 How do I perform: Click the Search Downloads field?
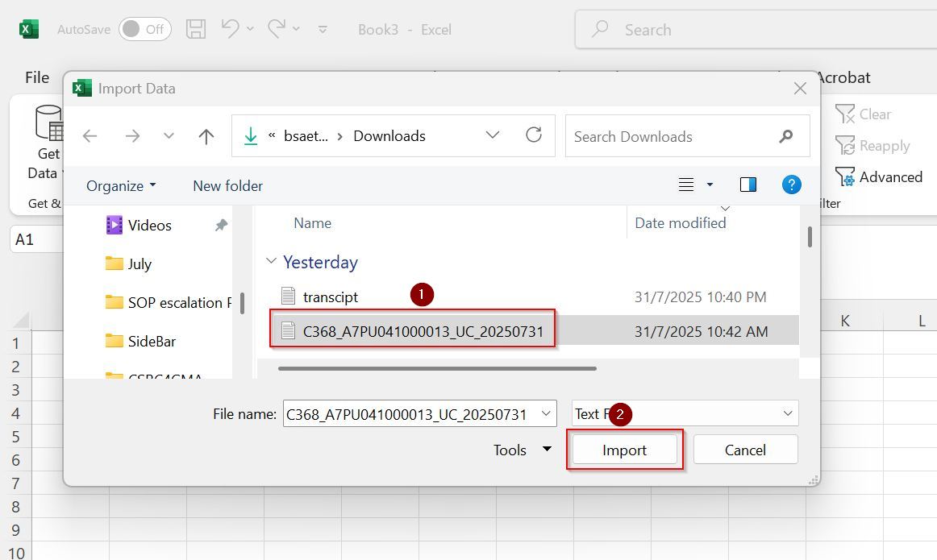[673, 136]
